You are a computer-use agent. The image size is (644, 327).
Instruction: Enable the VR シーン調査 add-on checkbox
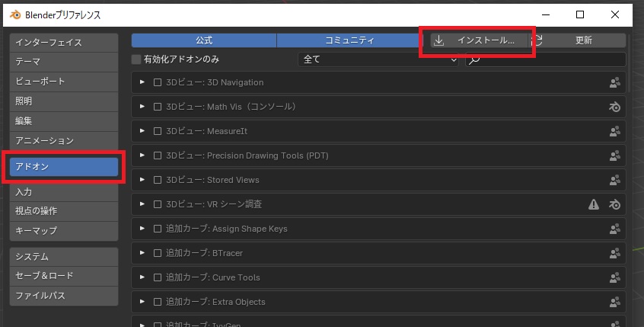click(158, 204)
